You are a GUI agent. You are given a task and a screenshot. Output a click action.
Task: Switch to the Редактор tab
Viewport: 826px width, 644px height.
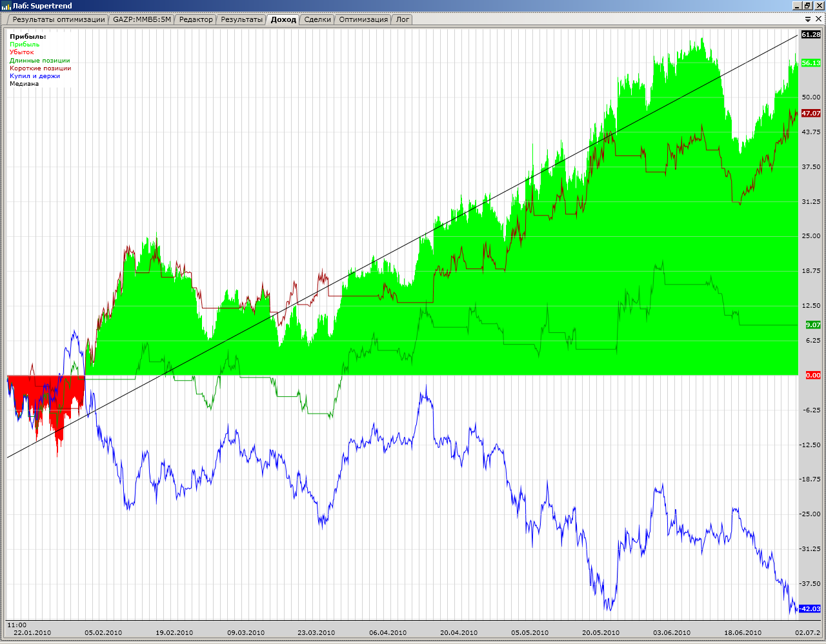[196, 19]
